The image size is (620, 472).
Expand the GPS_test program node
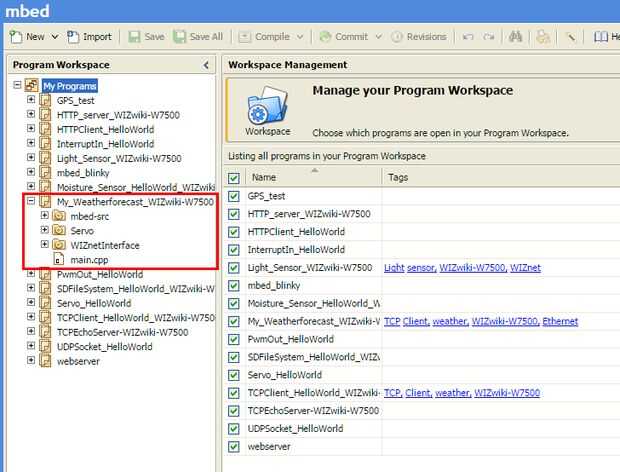[x=31, y=99]
